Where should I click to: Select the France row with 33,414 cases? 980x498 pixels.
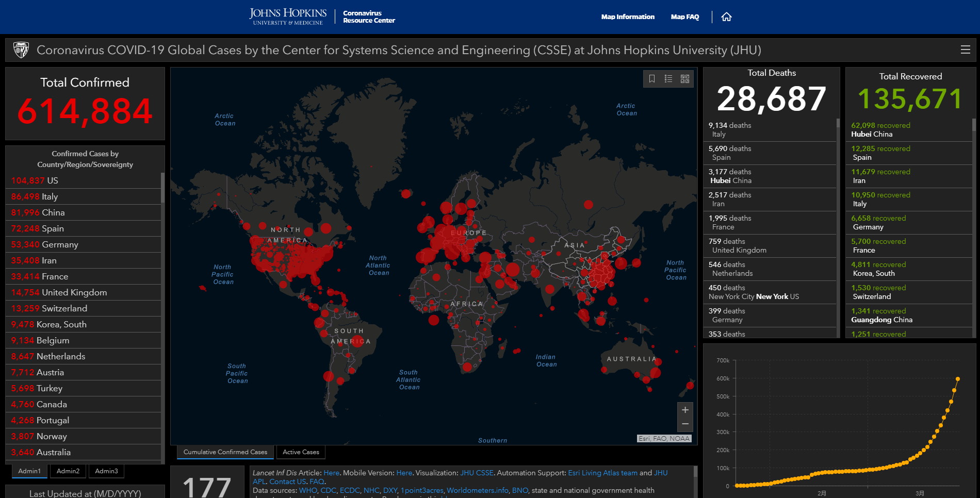83,276
